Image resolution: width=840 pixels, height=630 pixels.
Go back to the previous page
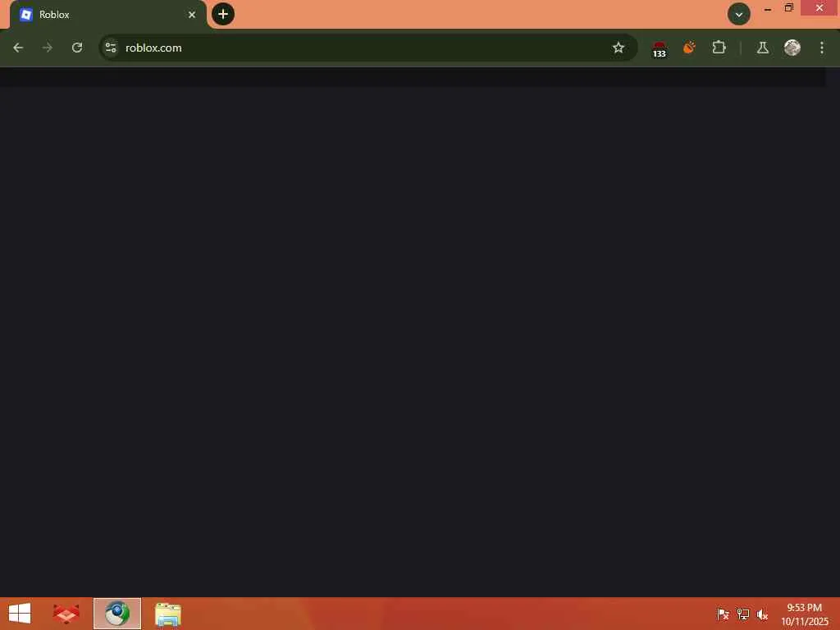18,48
